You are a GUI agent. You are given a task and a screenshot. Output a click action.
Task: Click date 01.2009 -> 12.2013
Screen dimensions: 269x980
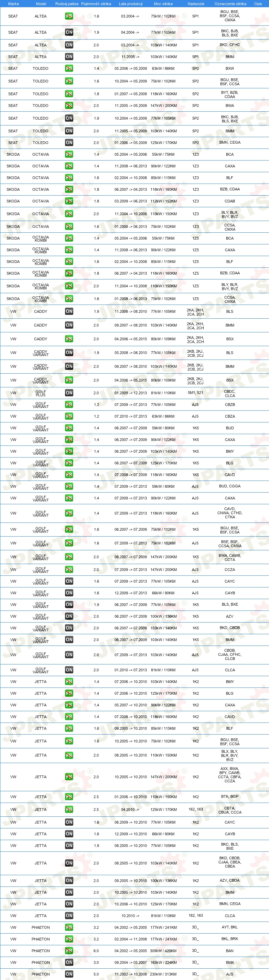[x=130, y=393]
